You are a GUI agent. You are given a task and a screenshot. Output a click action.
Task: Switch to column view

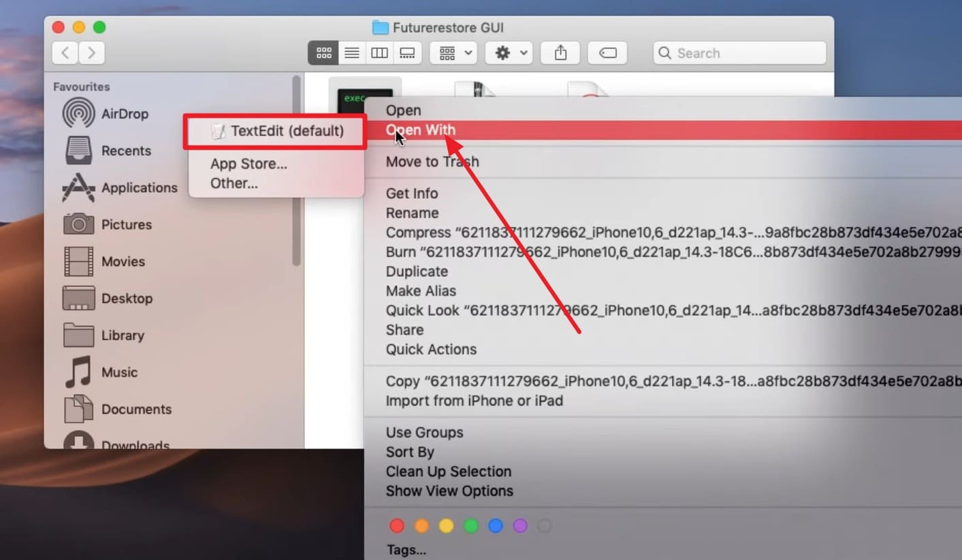[x=379, y=53]
